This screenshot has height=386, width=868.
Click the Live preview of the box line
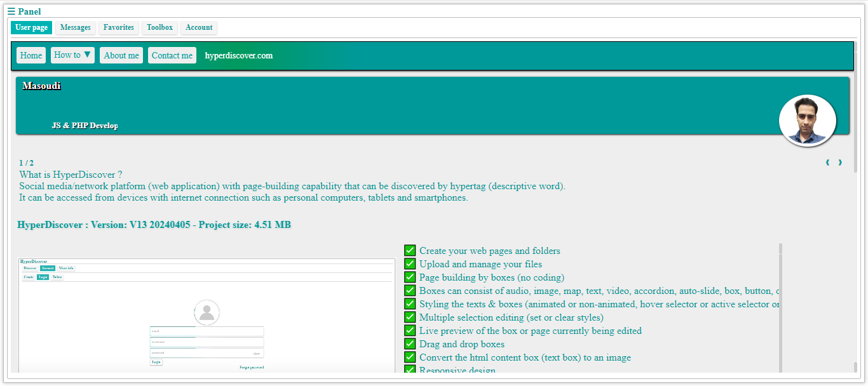(x=531, y=331)
